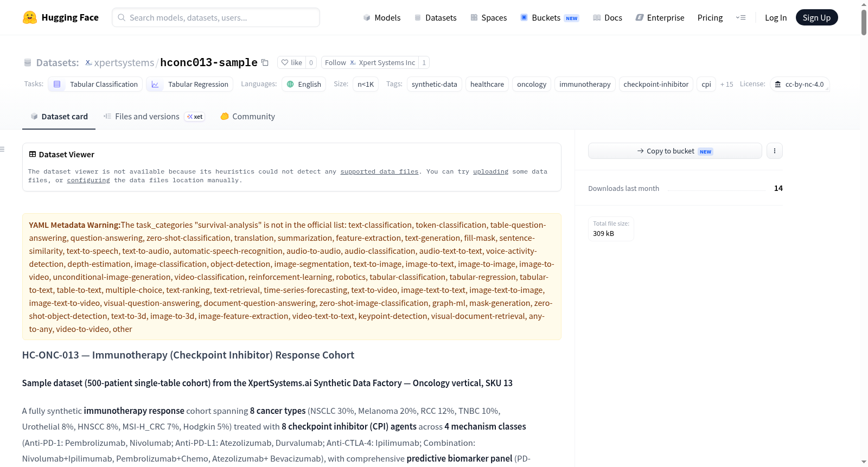
Task: Open the supported data files link
Action: (379, 171)
